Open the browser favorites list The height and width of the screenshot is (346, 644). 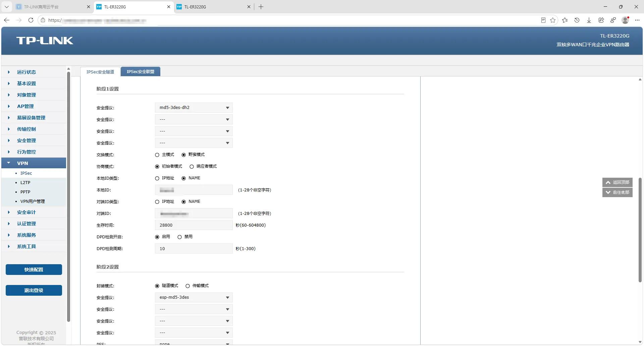click(x=565, y=20)
